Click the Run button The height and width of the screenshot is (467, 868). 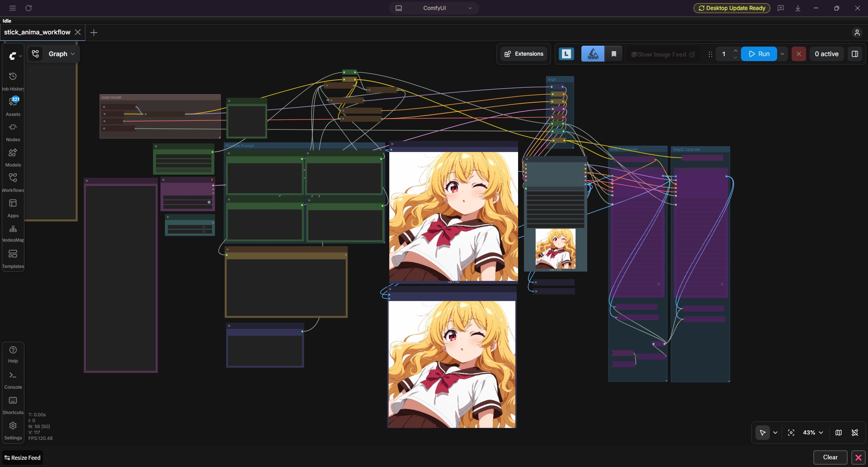pos(759,54)
